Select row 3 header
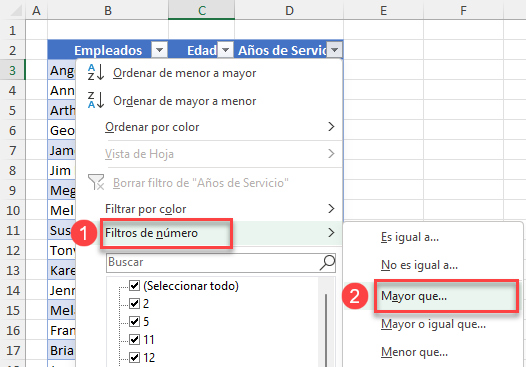 [x=12, y=70]
